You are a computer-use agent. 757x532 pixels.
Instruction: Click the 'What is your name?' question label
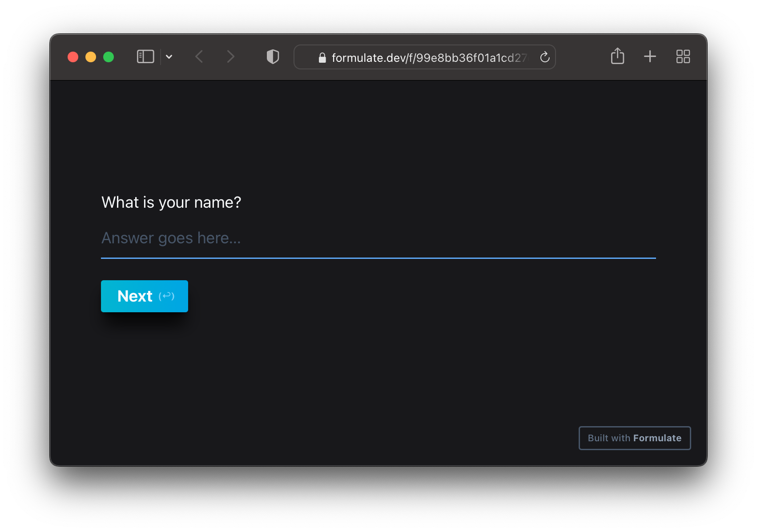click(171, 202)
